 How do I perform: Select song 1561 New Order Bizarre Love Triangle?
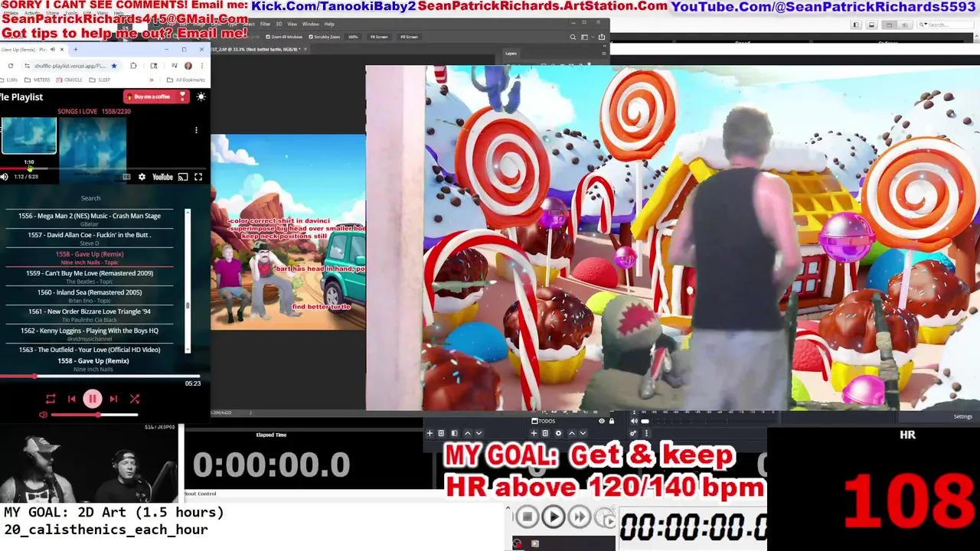point(90,315)
